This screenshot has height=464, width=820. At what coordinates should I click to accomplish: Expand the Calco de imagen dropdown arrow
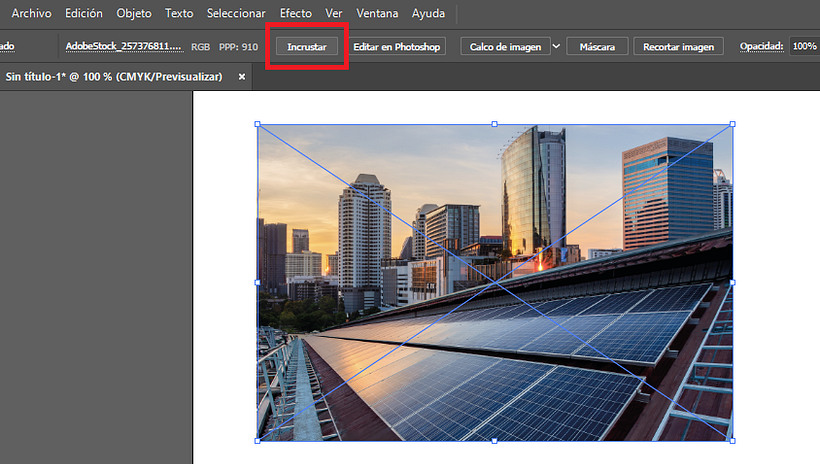(x=556, y=47)
